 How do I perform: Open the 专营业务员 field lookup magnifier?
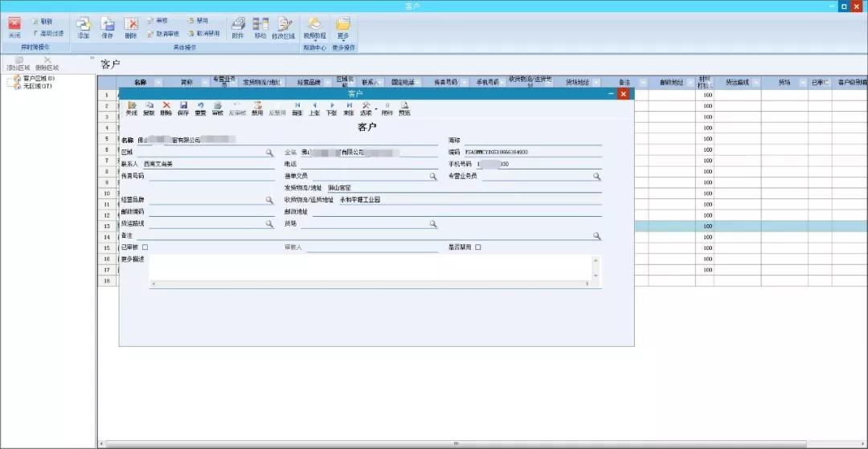click(597, 177)
